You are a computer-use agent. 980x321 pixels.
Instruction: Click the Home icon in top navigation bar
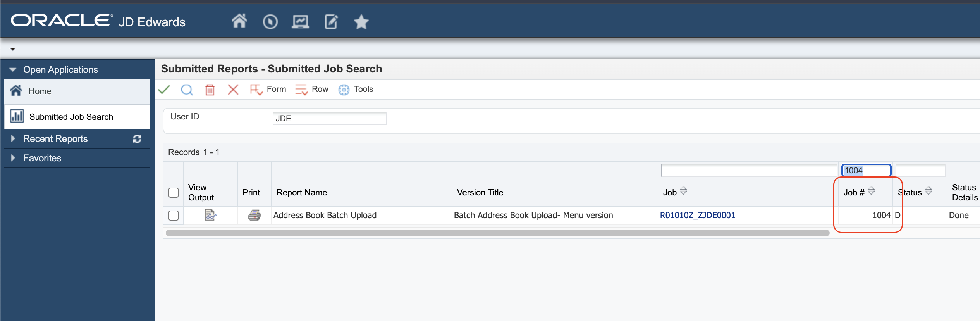click(239, 21)
